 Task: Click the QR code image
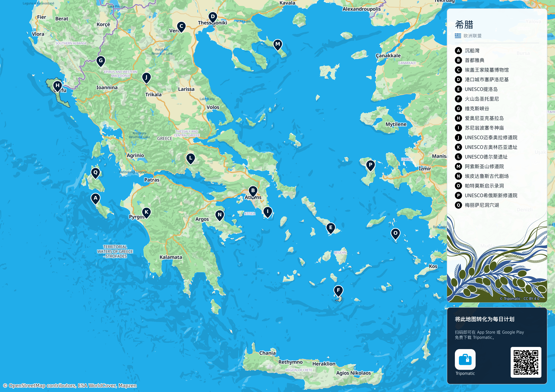tap(526, 362)
